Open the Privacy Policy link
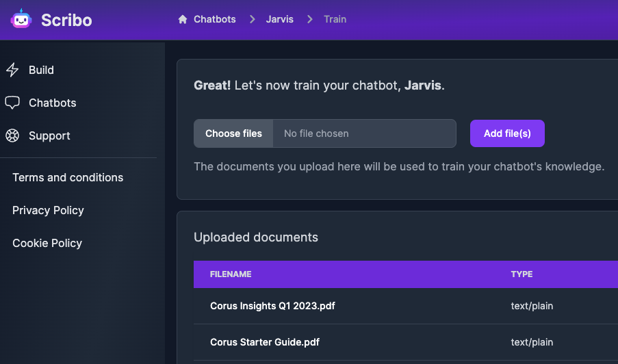This screenshot has width=618, height=364. click(48, 210)
